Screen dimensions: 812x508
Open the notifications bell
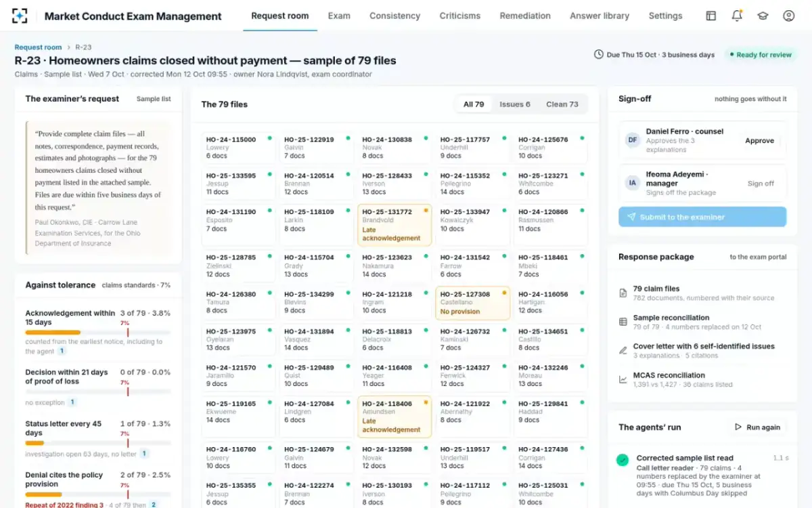[x=737, y=16]
